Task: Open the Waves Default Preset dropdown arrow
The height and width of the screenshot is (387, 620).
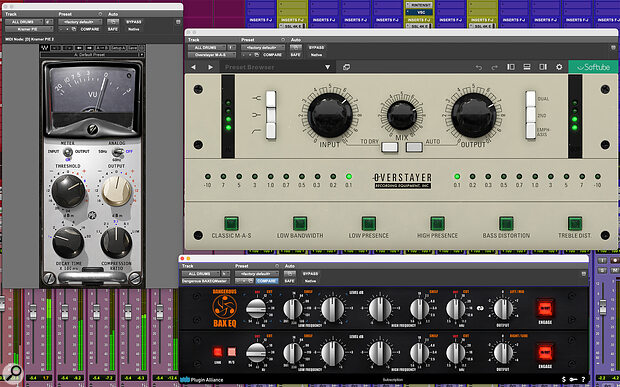Action: point(141,55)
